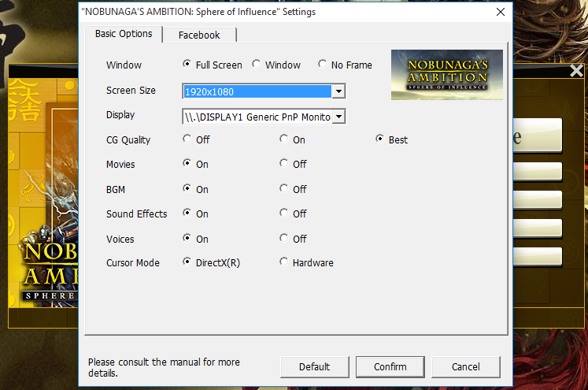Image resolution: width=588 pixels, height=390 pixels.
Task: Close the launcher window behind the dialog
Action: tap(576, 71)
